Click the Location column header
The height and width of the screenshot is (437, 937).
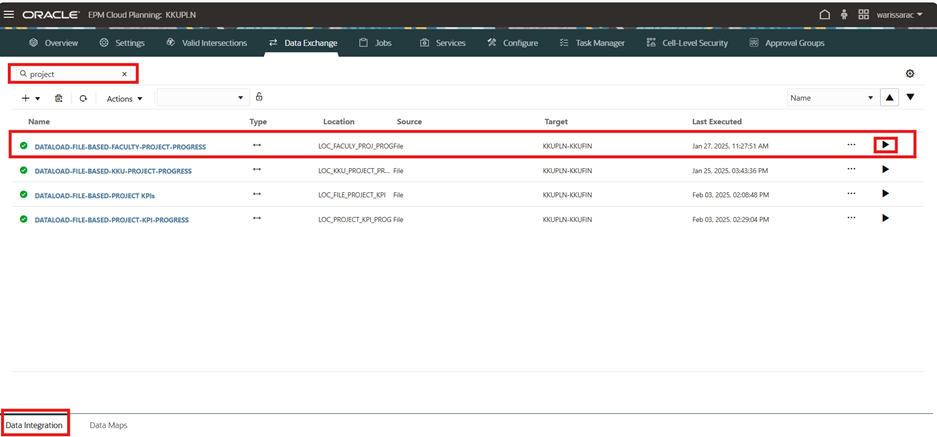point(339,121)
